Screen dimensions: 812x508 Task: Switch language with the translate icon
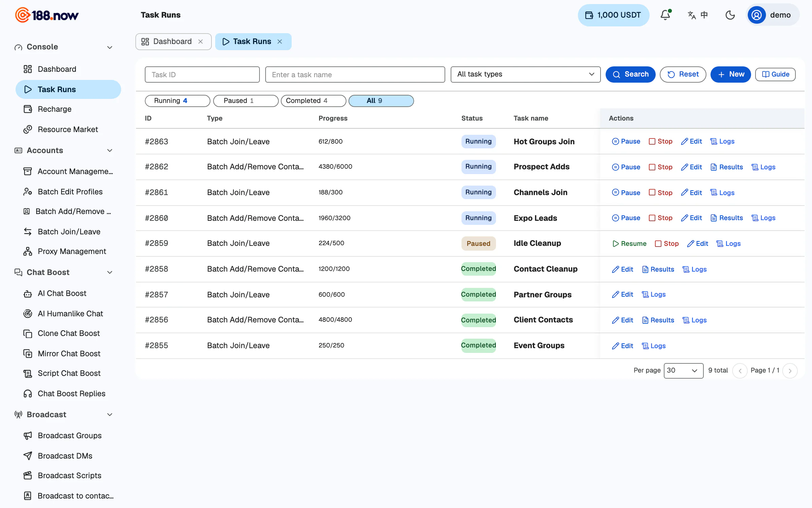698,15
